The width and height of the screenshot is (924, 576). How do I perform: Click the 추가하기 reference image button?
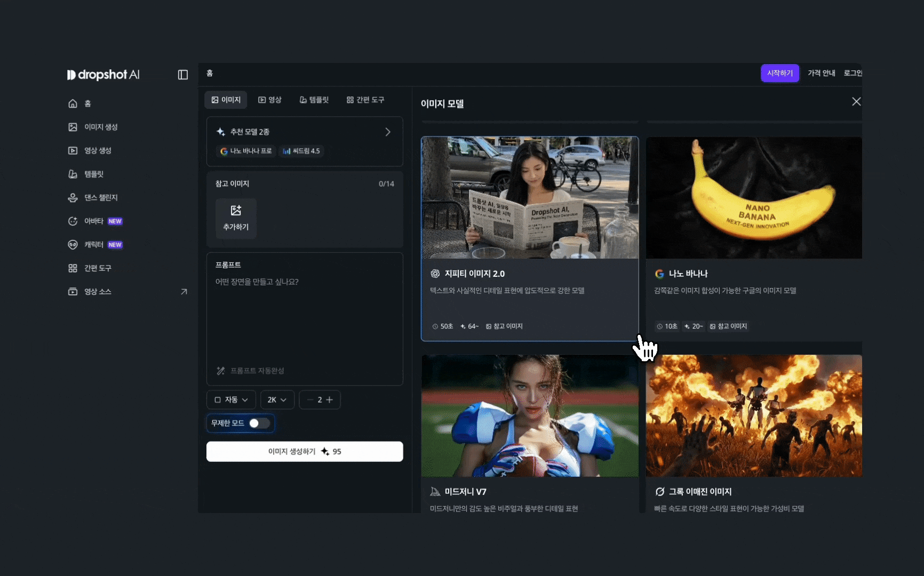point(236,218)
